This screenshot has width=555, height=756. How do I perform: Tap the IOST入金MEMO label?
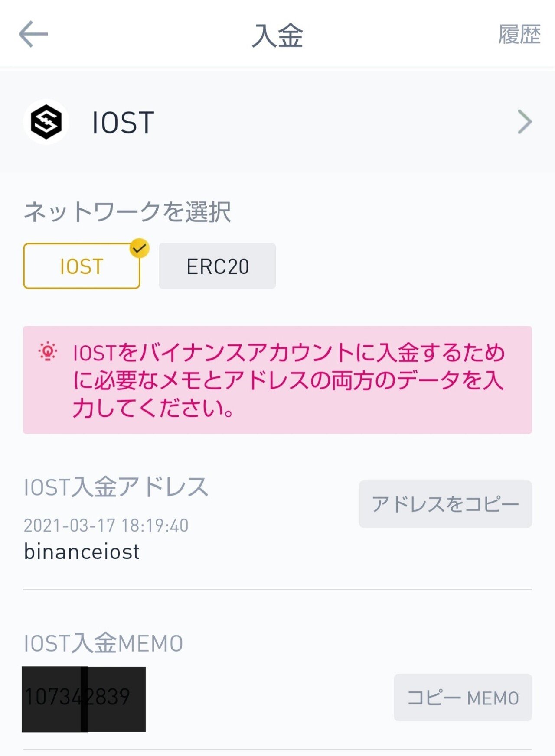click(103, 643)
